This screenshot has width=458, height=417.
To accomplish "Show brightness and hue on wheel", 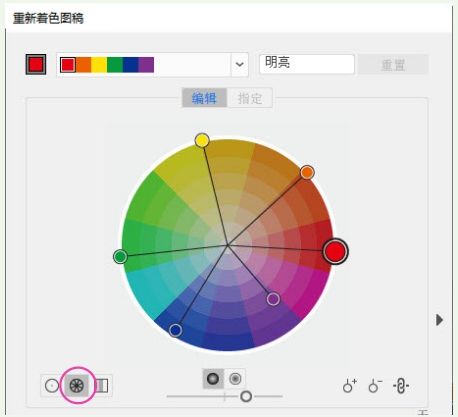I will 213,379.
